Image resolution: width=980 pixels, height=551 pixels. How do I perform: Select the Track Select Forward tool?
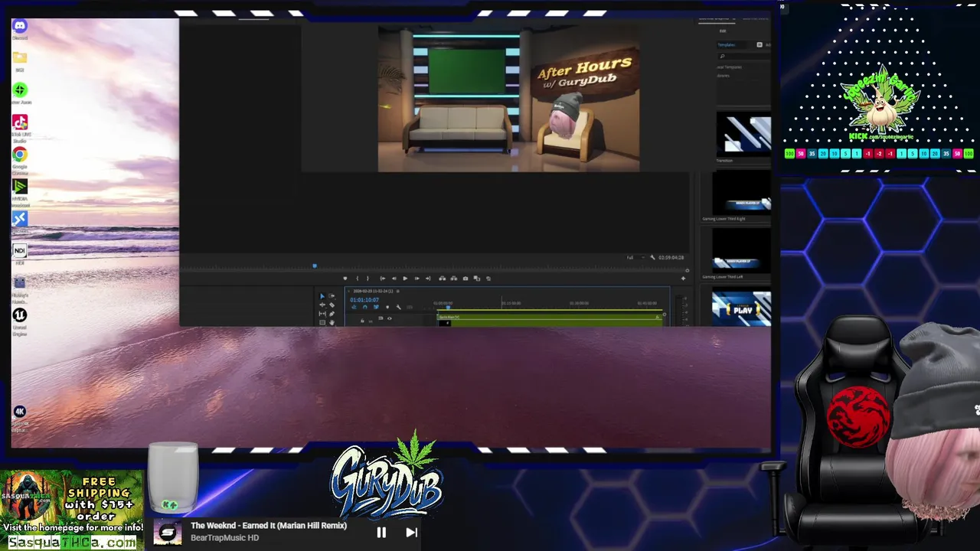pyautogui.click(x=332, y=296)
